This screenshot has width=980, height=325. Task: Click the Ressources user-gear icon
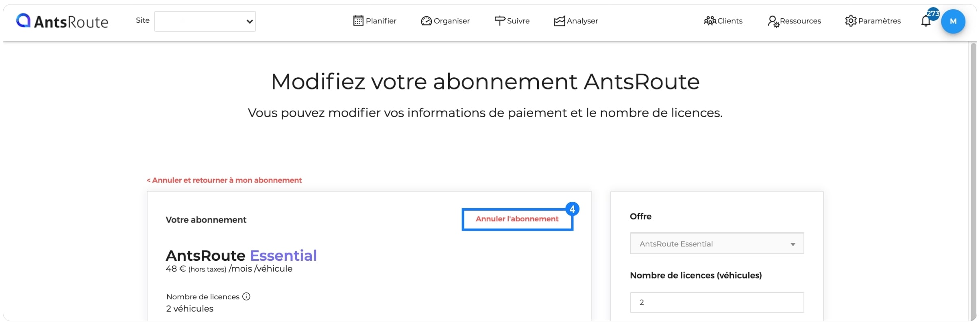(773, 21)
